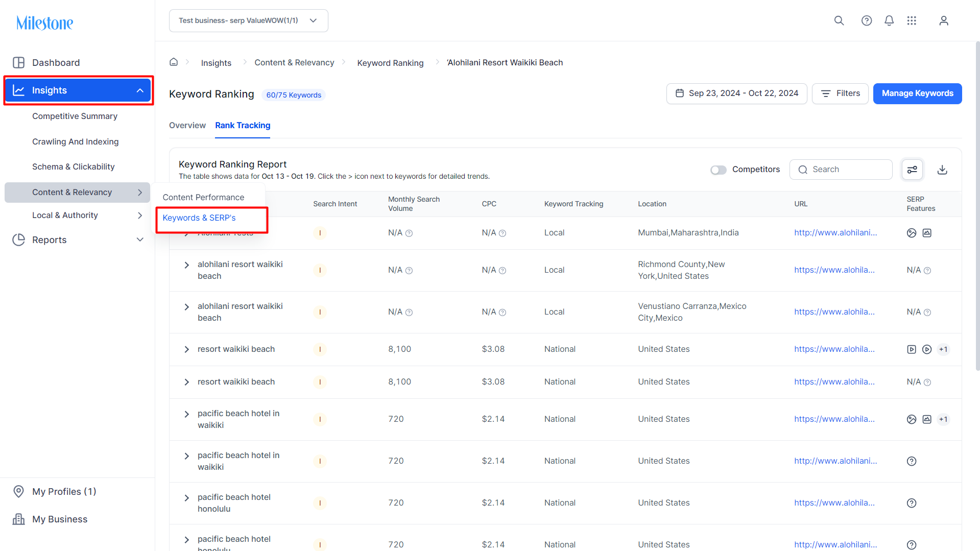Open the apps grid menu
The width and height of the screenshot is (980, 551).
tap(912, 20)
